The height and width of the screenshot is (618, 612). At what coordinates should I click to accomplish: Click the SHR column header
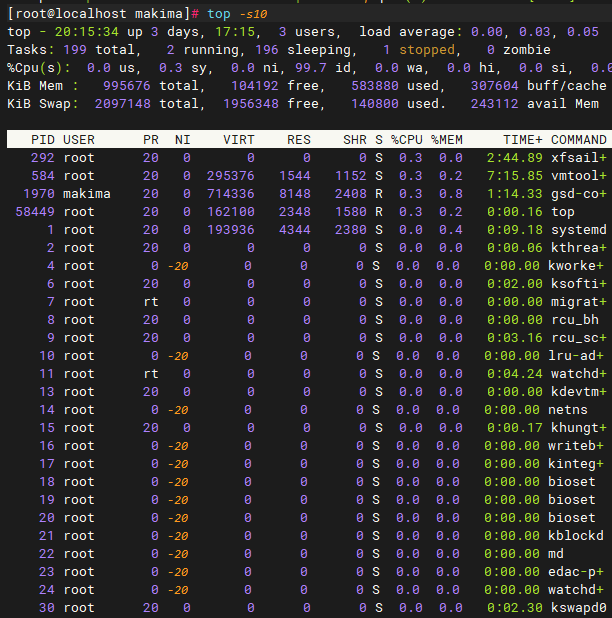click(355, 140)
